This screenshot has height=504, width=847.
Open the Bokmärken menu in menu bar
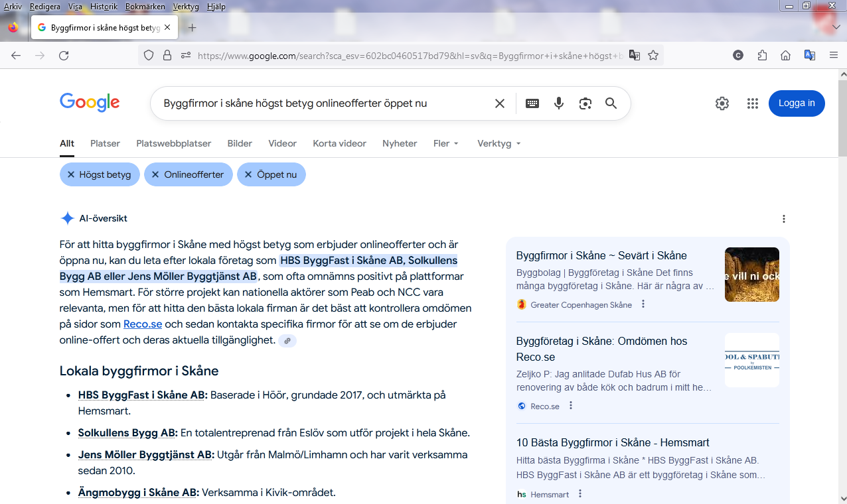click(x=145, y=7)
